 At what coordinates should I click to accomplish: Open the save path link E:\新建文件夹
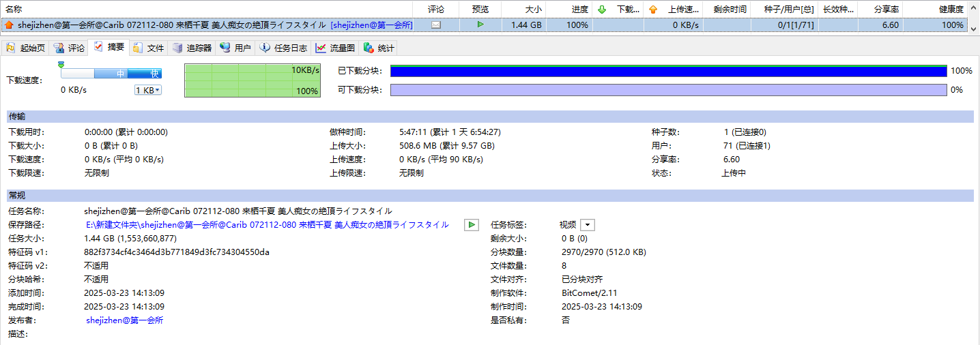pos(268,224)
